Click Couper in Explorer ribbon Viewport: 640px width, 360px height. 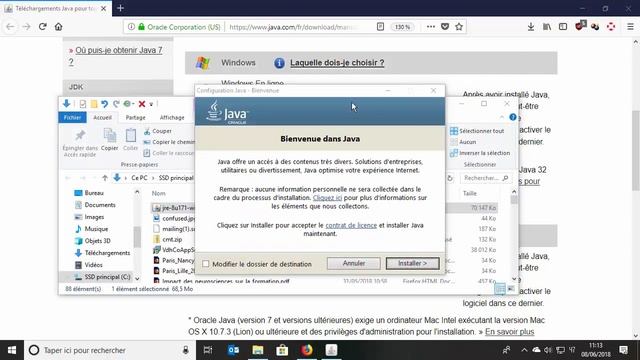[x=158, y=131]
